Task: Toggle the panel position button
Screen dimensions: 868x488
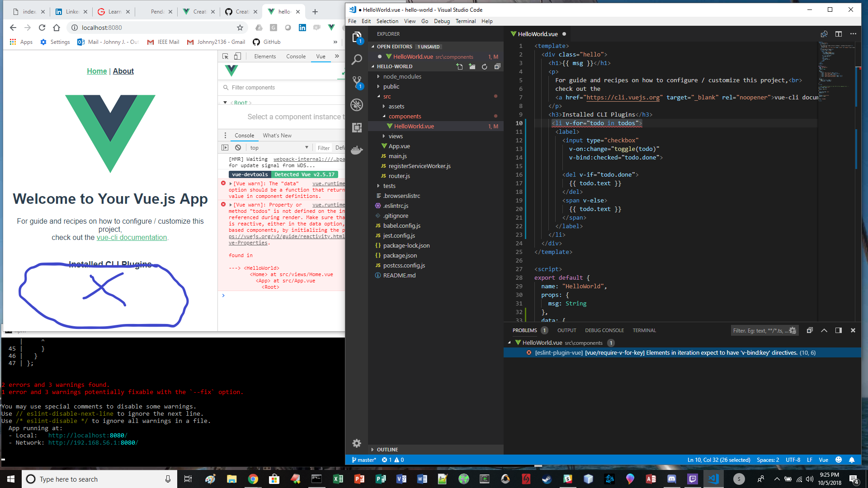Action: [839, 330]
